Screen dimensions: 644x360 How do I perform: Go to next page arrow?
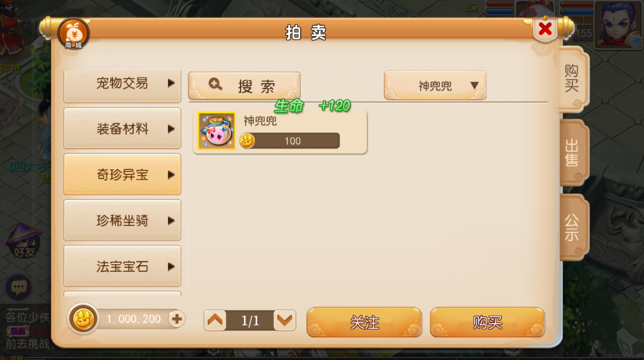(x=285, y=321)
